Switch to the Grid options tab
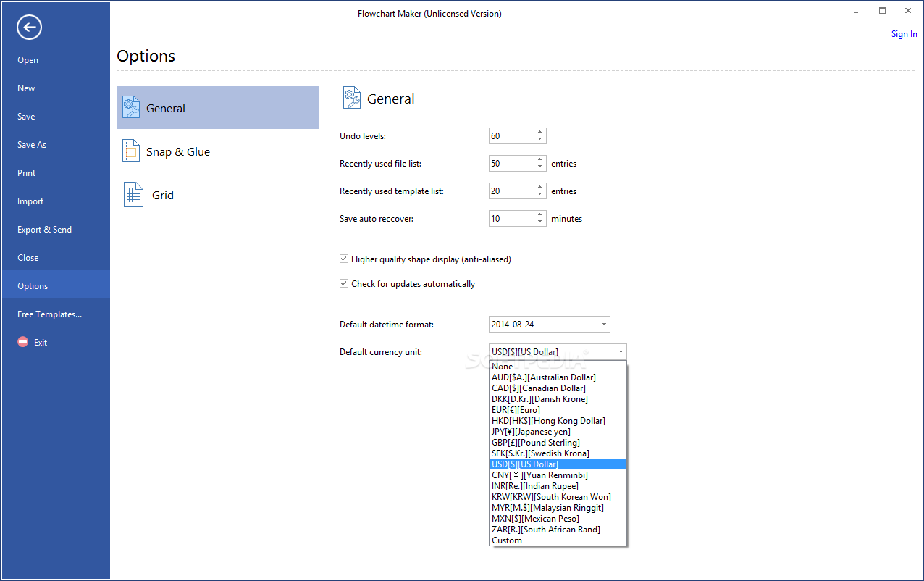The image size is (924, 581). pyautogui.click(x=217, y=195)
